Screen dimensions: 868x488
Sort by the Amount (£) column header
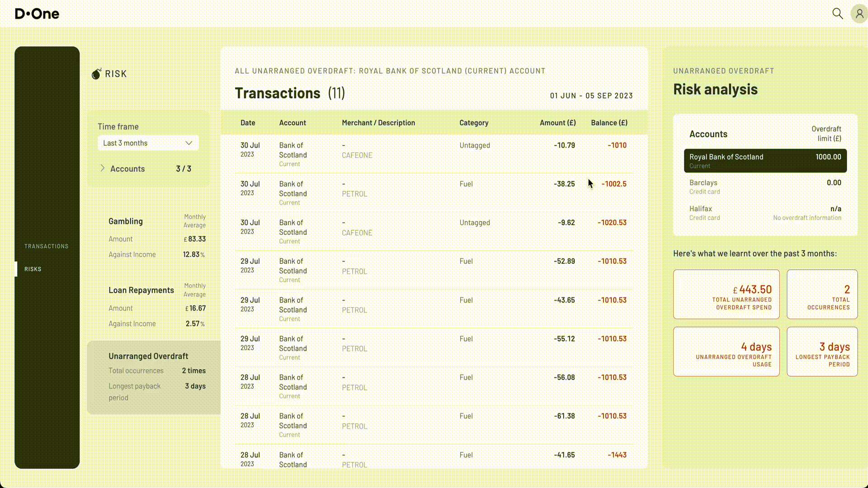coord(557,123)
